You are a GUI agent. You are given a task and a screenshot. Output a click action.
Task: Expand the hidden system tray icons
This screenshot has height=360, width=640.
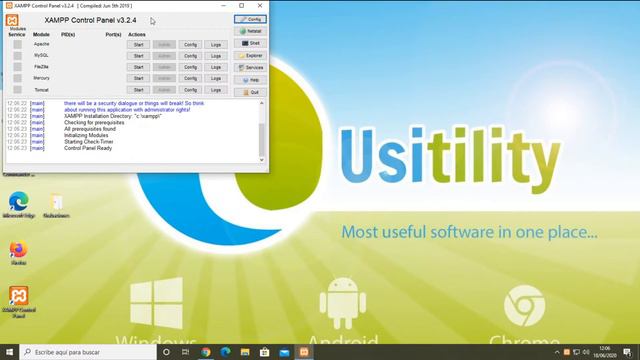(x=557, y=352)
